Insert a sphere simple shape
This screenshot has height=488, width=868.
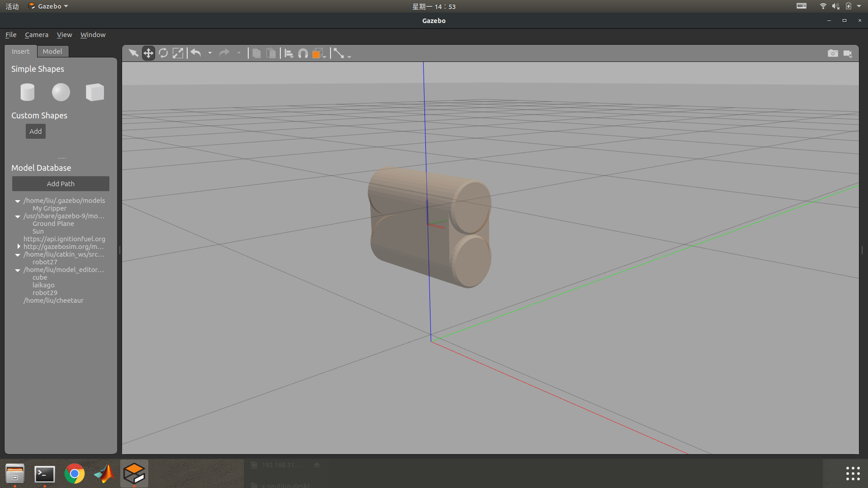point(61,92)
